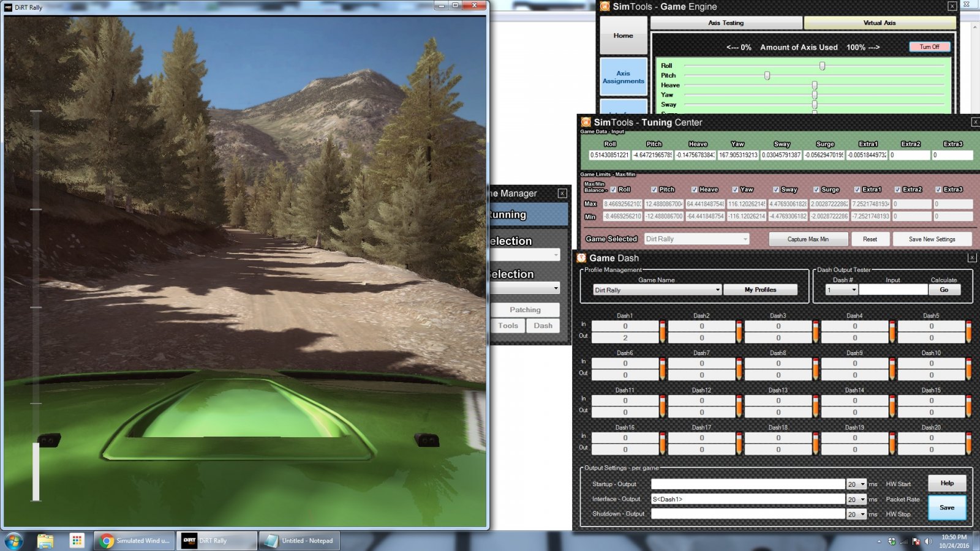Screen dimensions: 980x551
Task: Focus the Dash Output Tester Input field
Action: click(x=893, y=290)
